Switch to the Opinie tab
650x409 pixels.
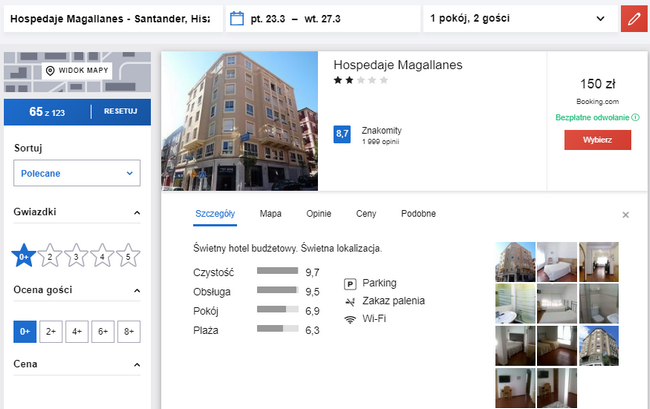pyautogui.click(x=318, y=214)
